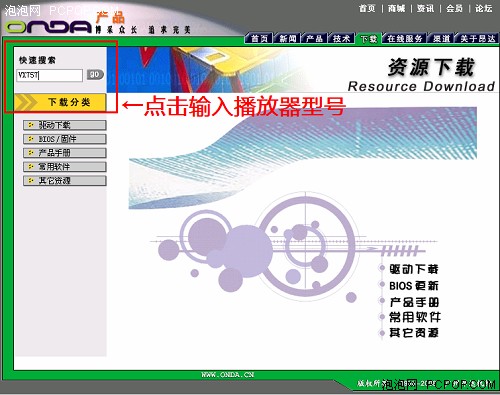This screenshot has width=500, height=395.
Task: Open 其它资源 in the left sidebar
Action: 65,181
